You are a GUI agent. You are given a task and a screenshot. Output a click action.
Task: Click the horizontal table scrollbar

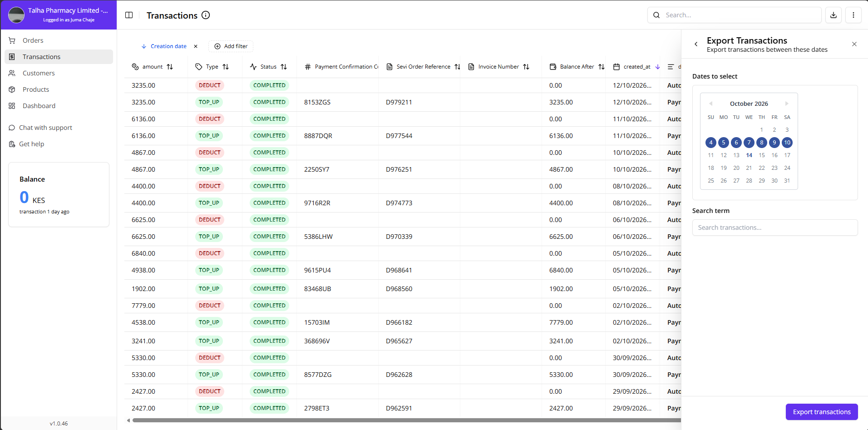pos(406,420)
